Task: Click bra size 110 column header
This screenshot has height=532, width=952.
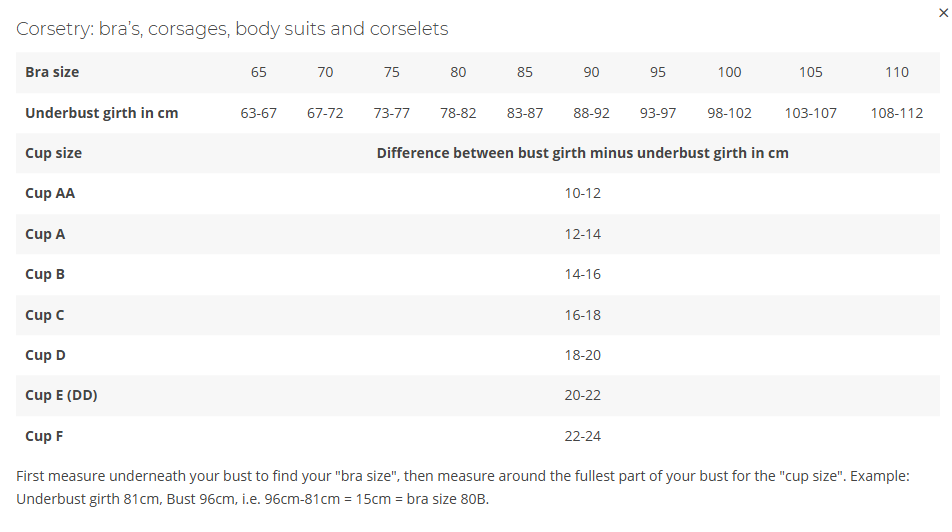Action: (897, 72)
